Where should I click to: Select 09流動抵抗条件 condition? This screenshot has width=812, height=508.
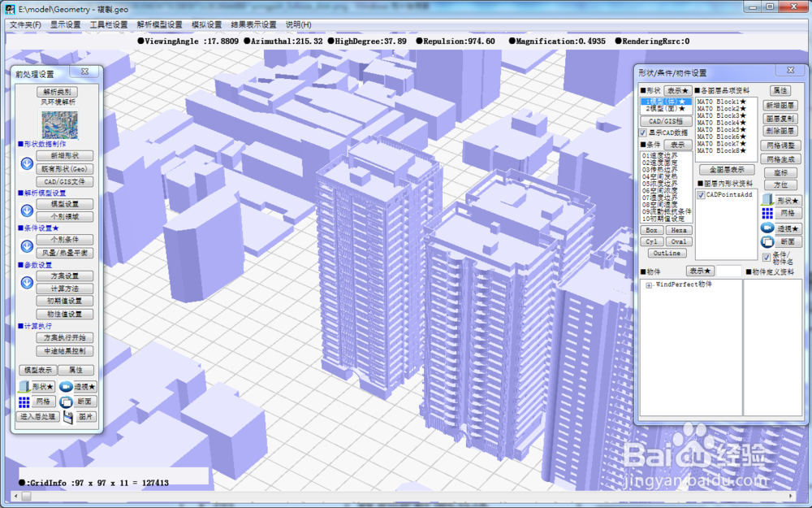click(667, 211)
